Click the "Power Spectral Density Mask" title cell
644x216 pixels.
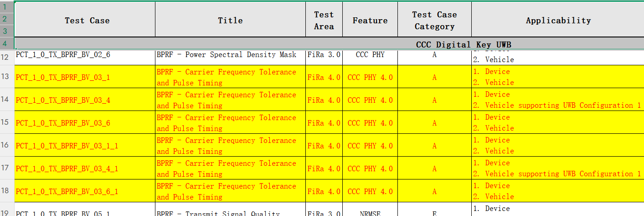point(230,55)
